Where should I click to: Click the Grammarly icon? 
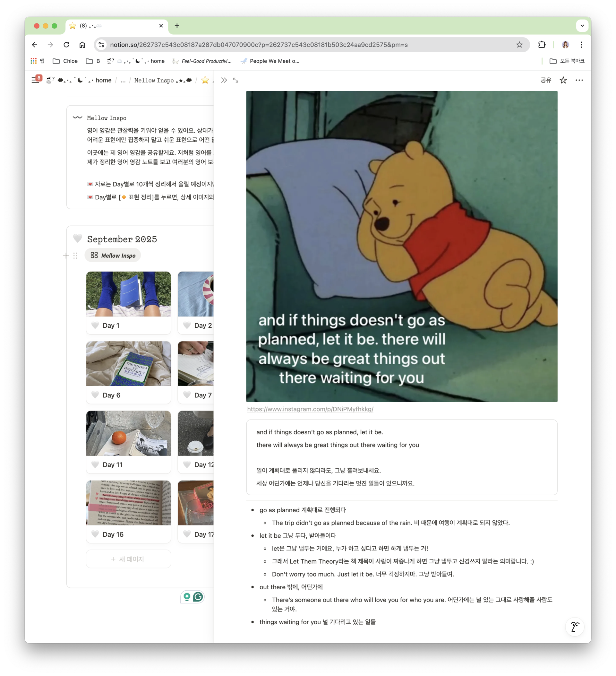click(198, 597)
